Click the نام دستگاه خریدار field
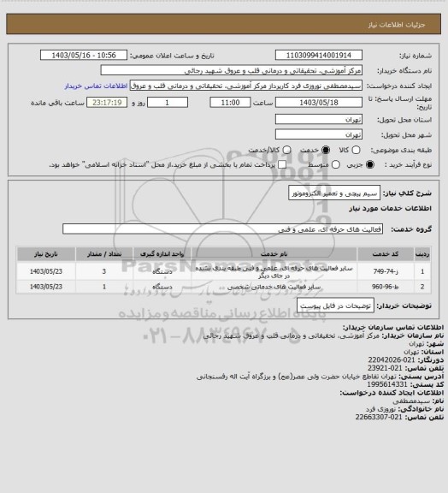This screenshot has width=448, height=493. pos(231,71)
